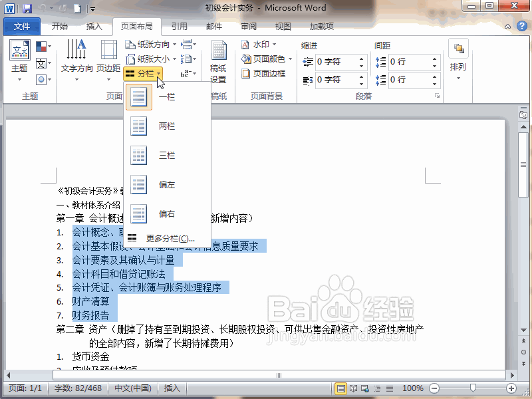This screenshot has height=399, width=532.
Task: Open 页面颜色 page color menu
Action: (x=267, y=59)
